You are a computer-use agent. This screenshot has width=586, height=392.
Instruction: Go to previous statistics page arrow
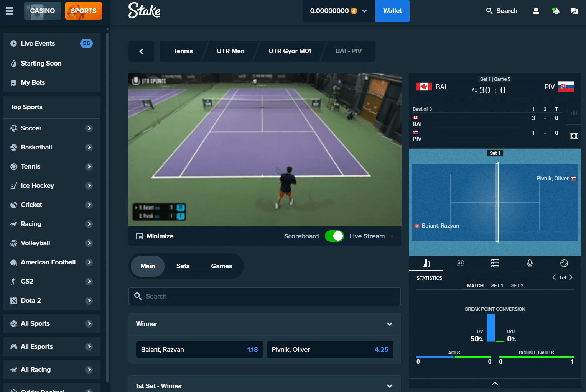point(554,277)
